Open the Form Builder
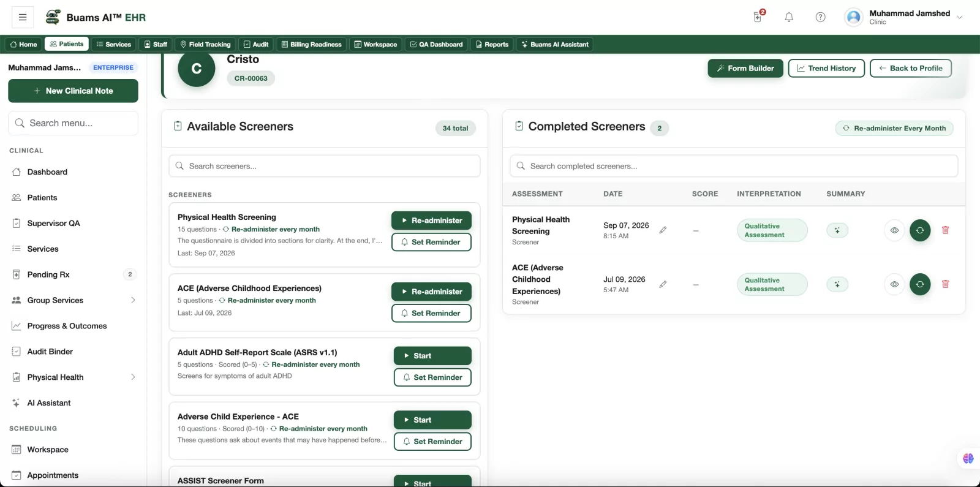The height and width of the screenshot is (487, 980). pos(745,68)
